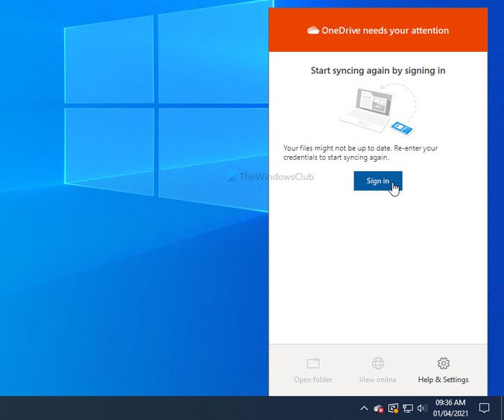Open security warning tray icon
Viewport: 504px width, 420px height.
click(x=393, y=408)
